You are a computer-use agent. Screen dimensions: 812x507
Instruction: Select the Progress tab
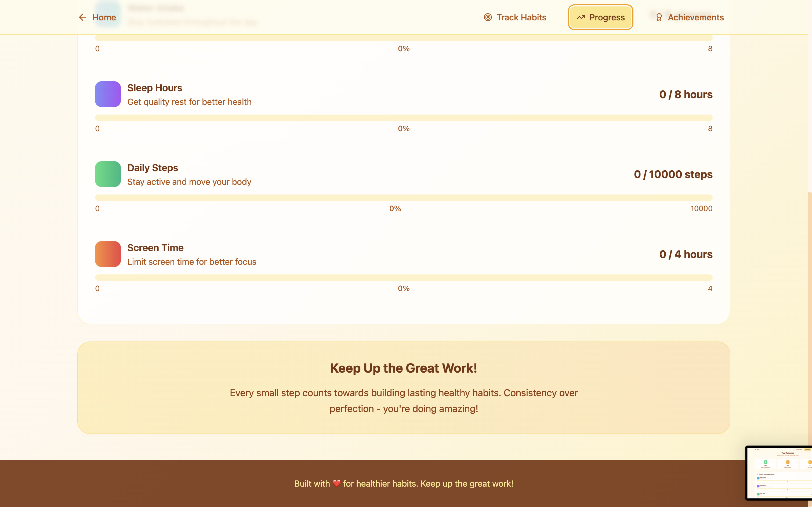click(600, 17)
